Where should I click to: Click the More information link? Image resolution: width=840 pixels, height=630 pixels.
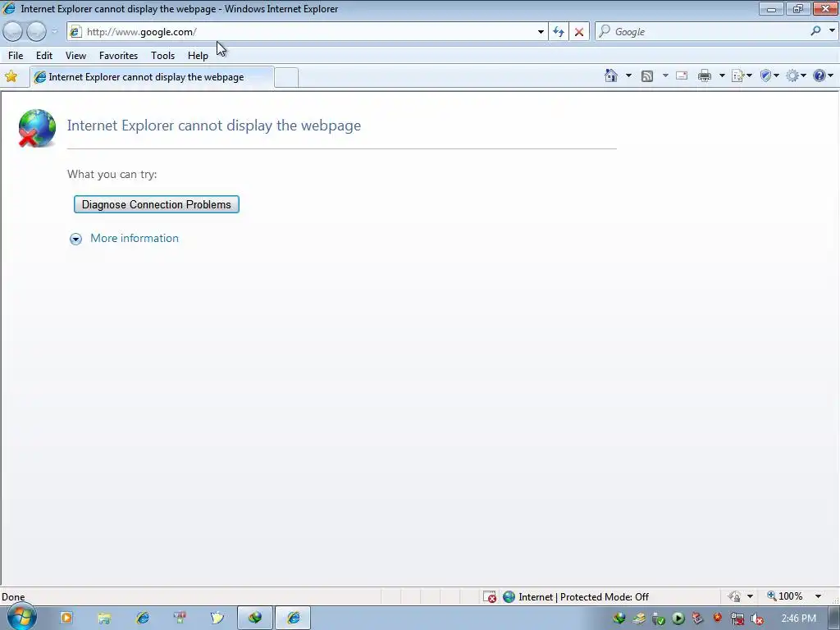(135, 239)
